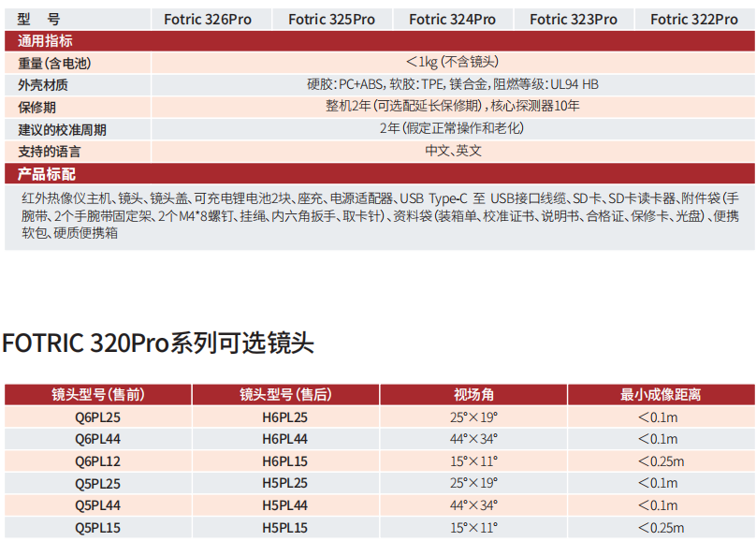
Task: Click the 中文、英文 language value
Action: click(453, 151)
